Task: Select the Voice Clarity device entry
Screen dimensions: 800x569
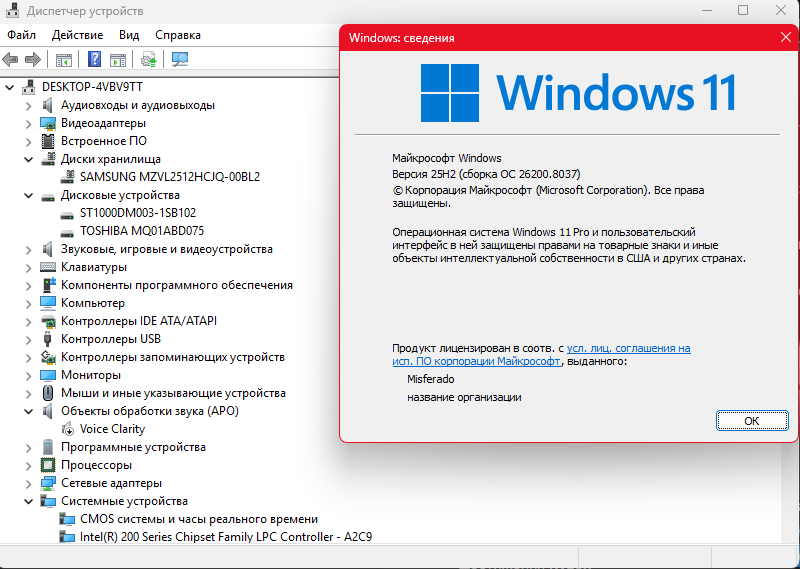Action: pos(112,429)
